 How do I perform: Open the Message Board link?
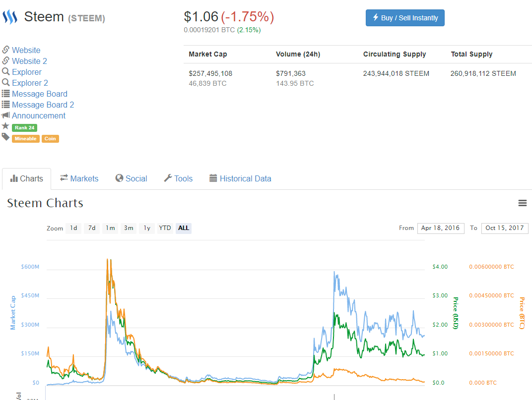(x=40, y=94)
